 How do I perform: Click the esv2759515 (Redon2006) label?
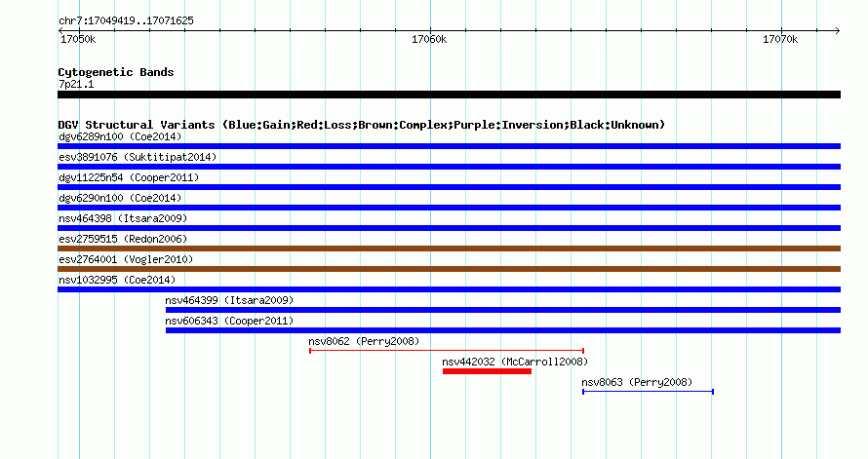[123, 239]
